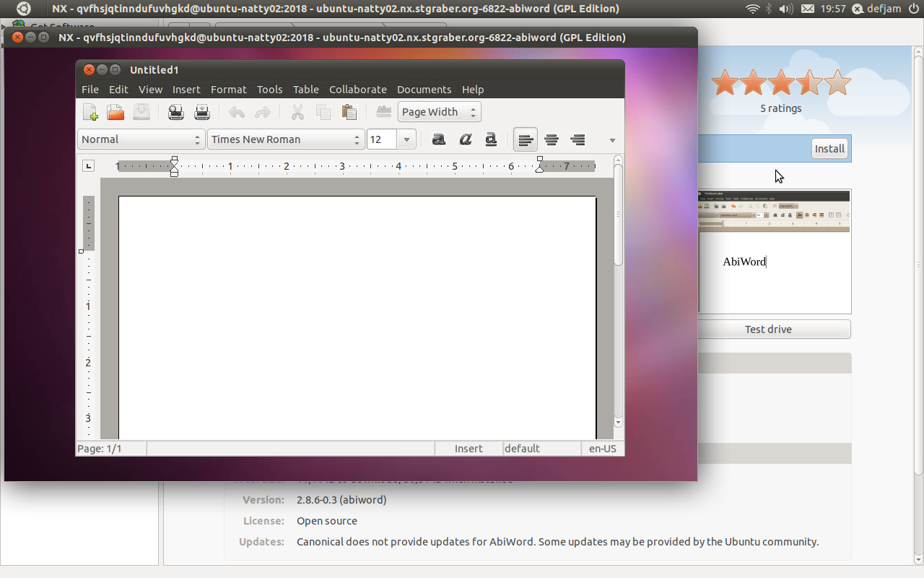Open the Edit menu

coord(118,90)
